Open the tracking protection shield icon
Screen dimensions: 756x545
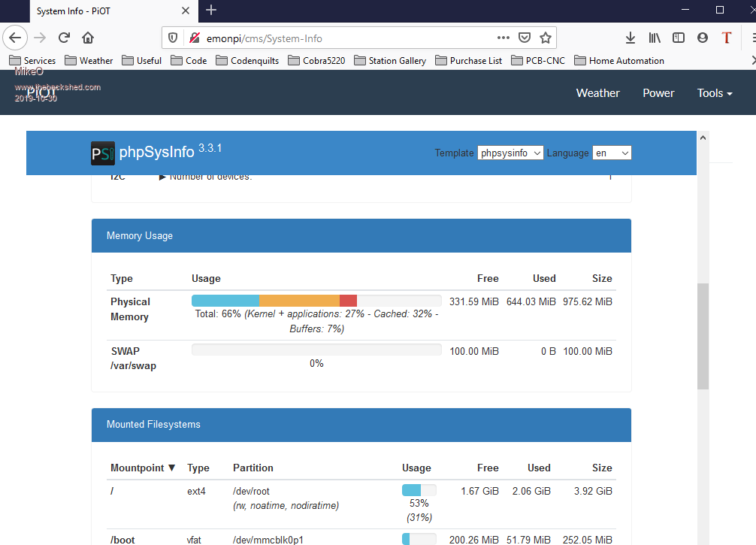[x=174, y=38]
